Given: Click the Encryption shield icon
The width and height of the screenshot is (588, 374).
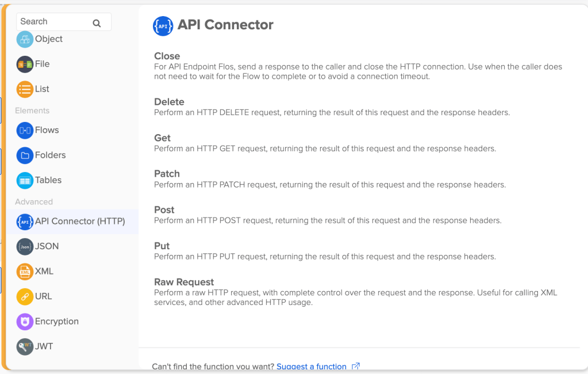Looking at the screenshot, I should point(25,322).
